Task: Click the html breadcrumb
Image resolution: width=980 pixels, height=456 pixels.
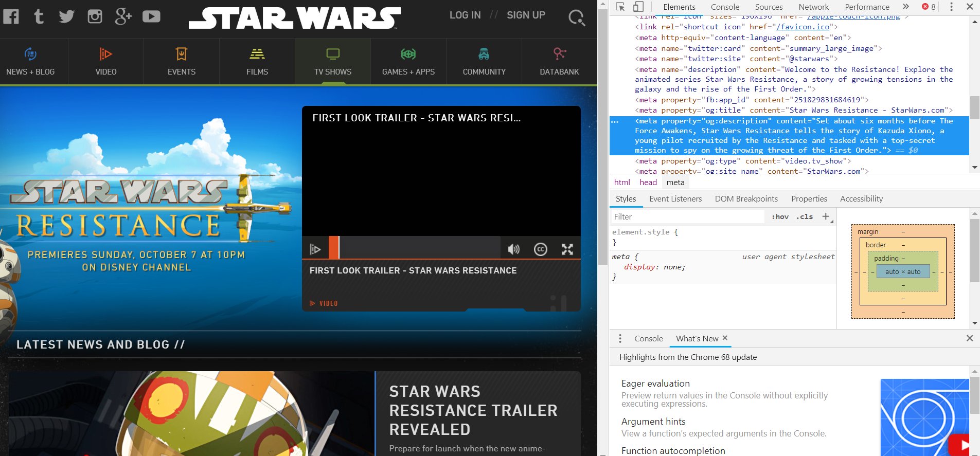Action: (x=622, y=182)
